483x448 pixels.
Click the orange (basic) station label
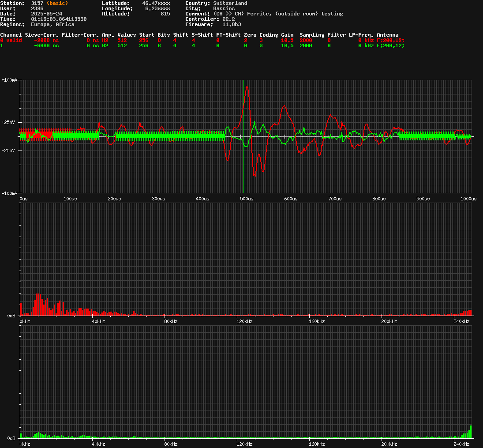[57, 3]
